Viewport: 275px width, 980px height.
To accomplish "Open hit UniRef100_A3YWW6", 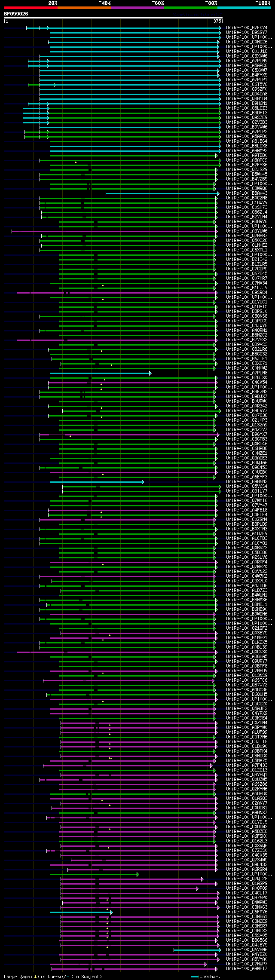I will pos(247,231).
